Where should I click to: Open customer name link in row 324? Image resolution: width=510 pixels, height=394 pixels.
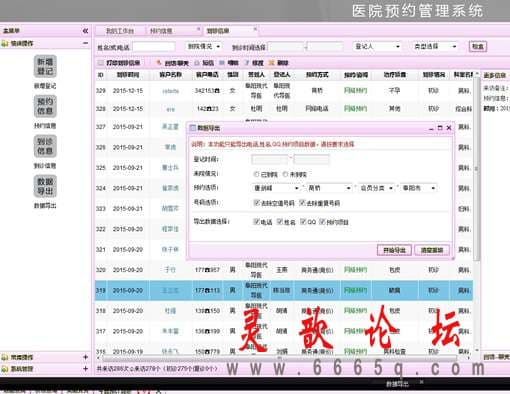[x=170, y=188]
